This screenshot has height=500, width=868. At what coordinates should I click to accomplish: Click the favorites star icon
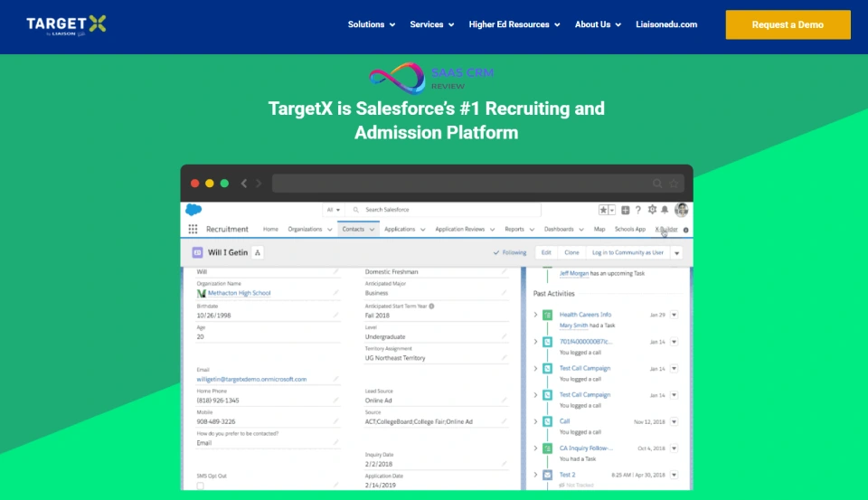603,210
